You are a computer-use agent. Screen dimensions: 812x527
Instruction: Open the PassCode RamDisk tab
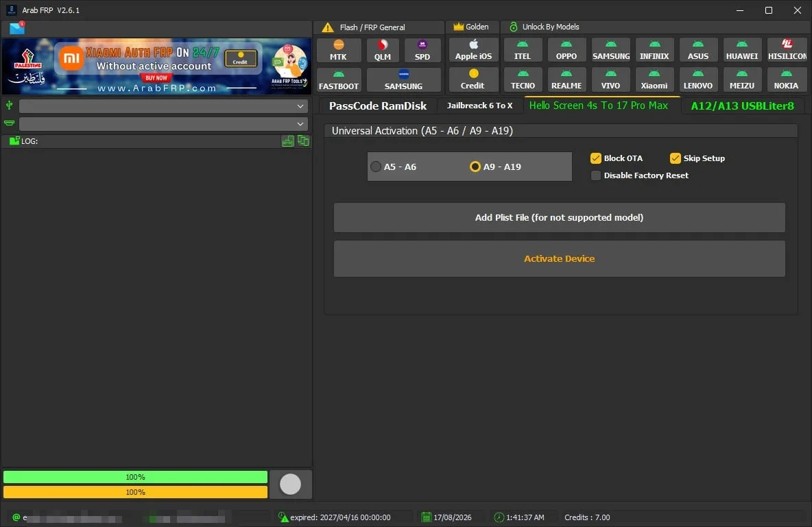pyautogui.click(x=378, y=106)
